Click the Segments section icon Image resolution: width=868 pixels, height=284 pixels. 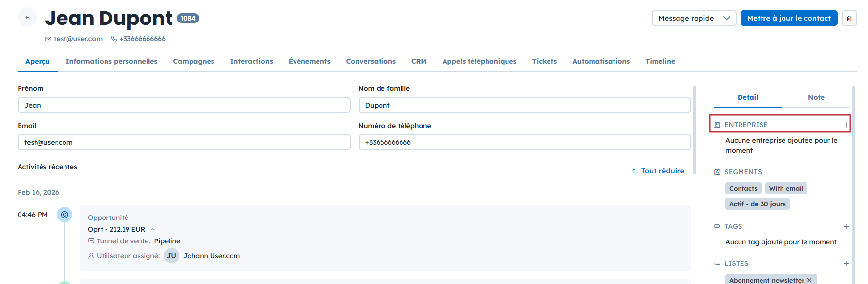click(x=717, y=172)
